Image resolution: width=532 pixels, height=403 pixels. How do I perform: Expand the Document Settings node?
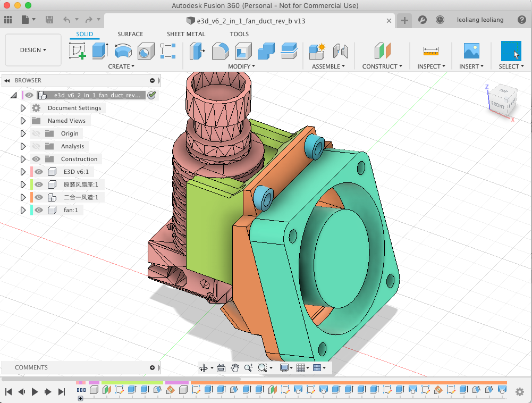[x=23, y=108]
